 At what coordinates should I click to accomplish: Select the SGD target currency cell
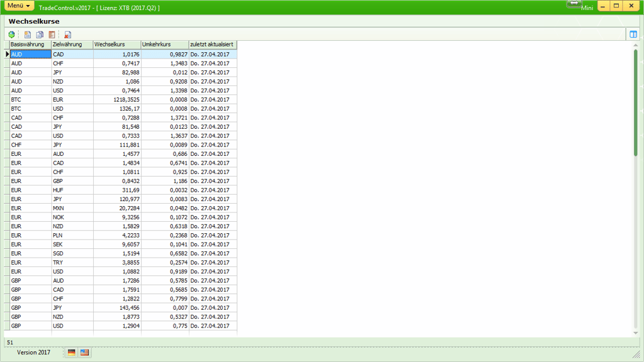(x=72, y=253)
